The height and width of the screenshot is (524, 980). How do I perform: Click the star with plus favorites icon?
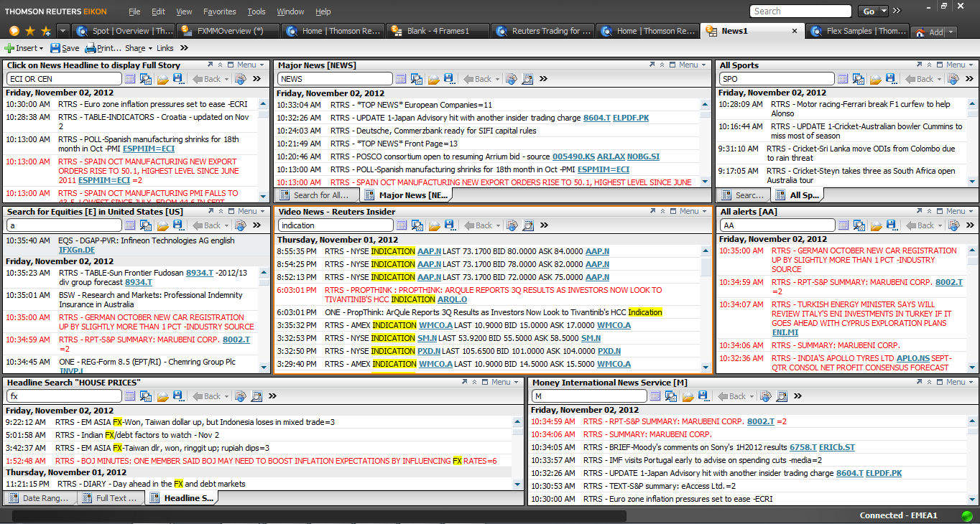[46, 32]
